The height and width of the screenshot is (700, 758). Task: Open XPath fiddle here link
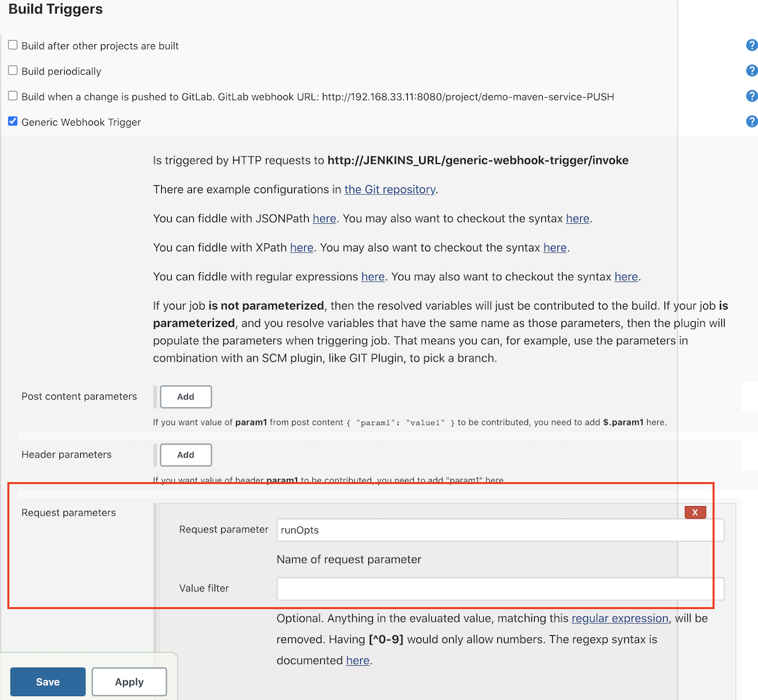tap(301, 247)
